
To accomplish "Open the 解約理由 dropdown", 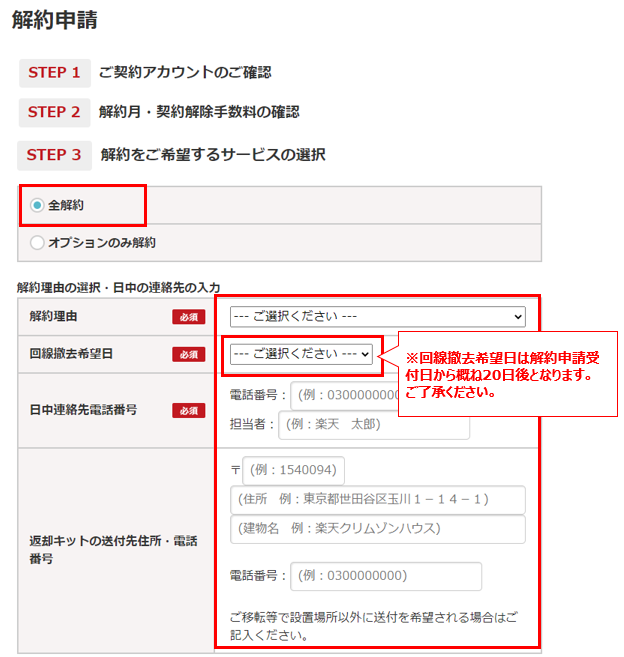I will point(377,316).
